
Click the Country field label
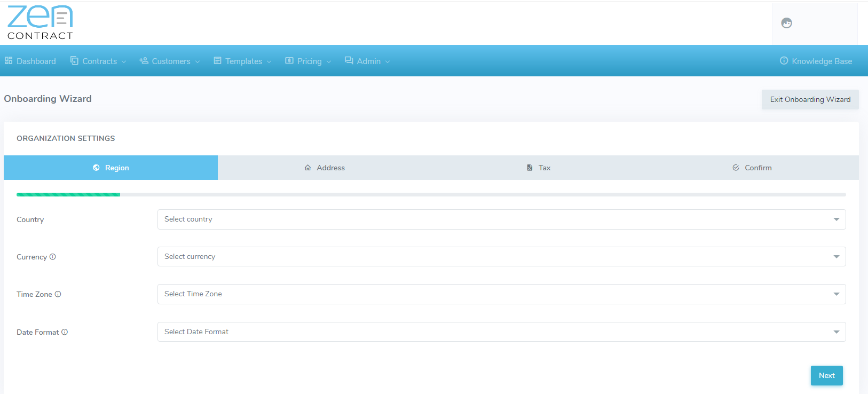pyautogui.click(x=30, y=219)
